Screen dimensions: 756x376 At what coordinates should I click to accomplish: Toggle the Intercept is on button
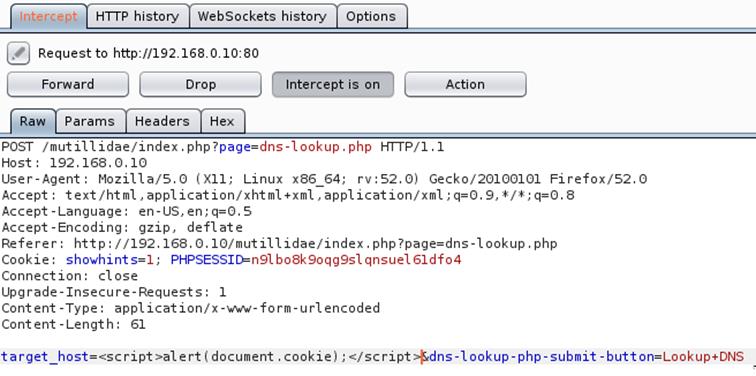(333, 84)
